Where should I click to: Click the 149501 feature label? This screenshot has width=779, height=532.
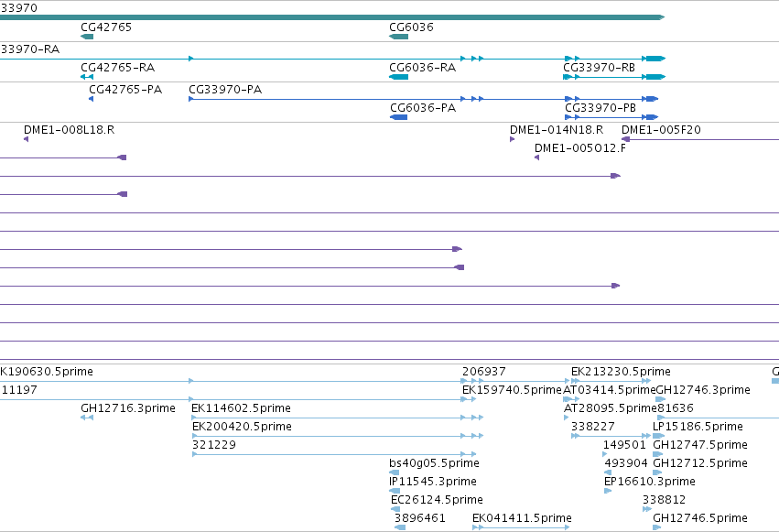tap(624, 445)
